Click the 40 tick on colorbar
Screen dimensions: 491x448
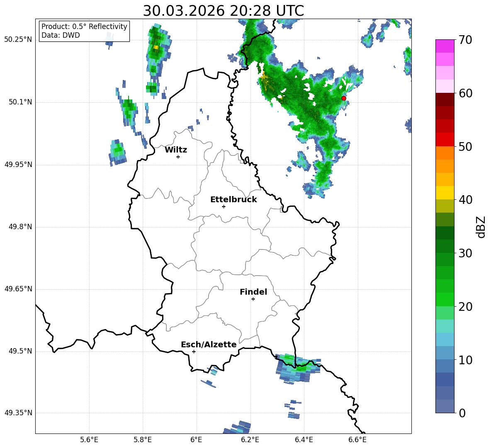465,200
